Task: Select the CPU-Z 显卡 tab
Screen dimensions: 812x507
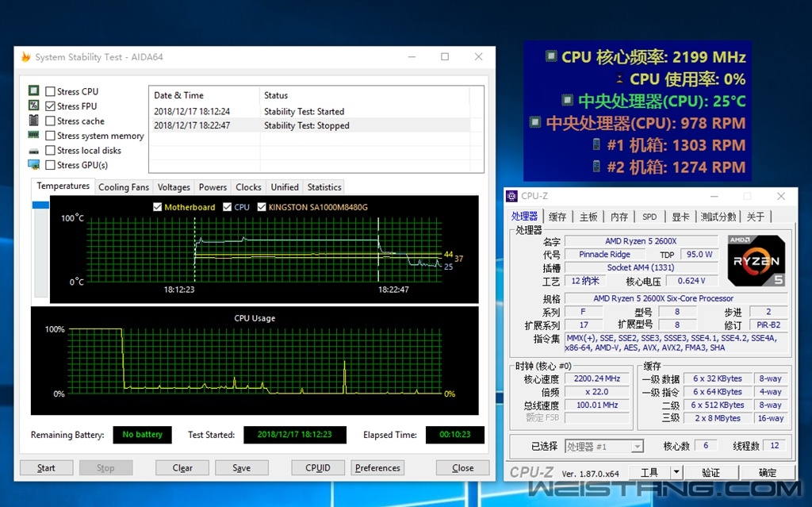Action: pos(680,217)
